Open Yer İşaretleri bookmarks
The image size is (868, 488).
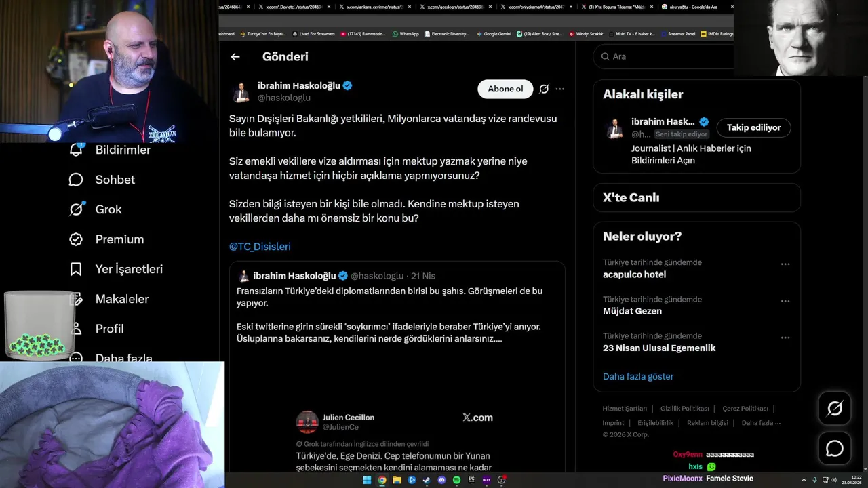(116, 269)
